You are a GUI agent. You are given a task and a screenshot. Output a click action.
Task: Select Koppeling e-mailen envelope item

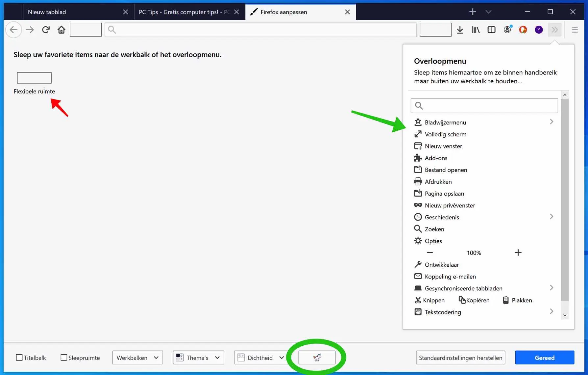coord(484,276)
